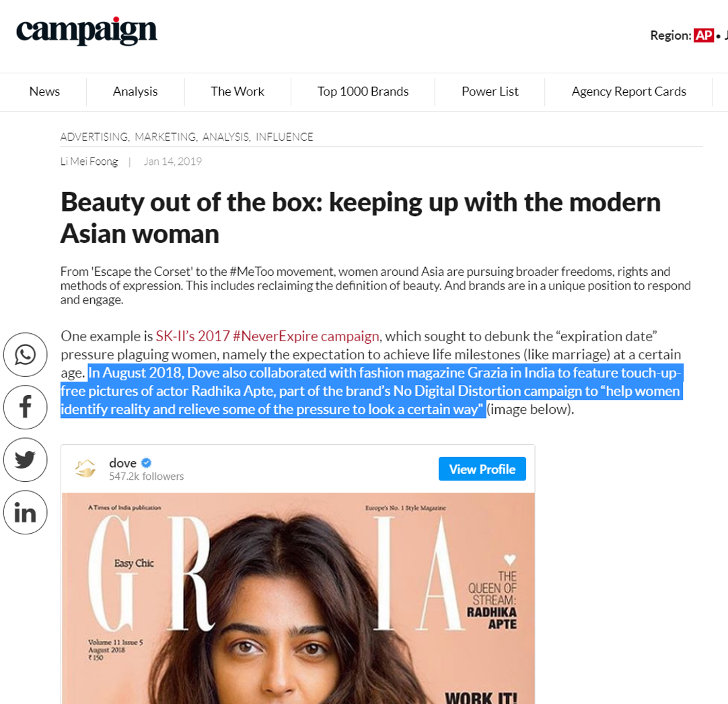Open SK-II's 2017 #NeverExpire campaign link
This screenshot has height=704, width=728.
pyautogui.click(x=268, y=336)
